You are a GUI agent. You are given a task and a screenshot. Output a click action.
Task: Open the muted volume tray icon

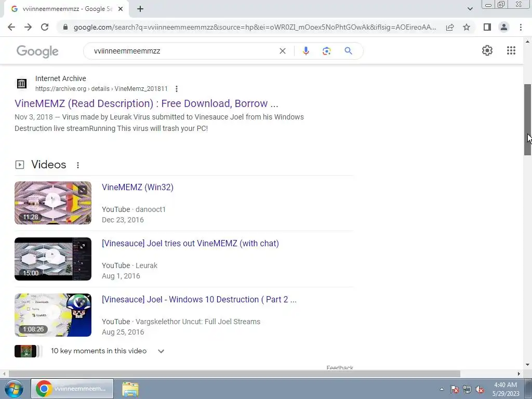point(480,389)
